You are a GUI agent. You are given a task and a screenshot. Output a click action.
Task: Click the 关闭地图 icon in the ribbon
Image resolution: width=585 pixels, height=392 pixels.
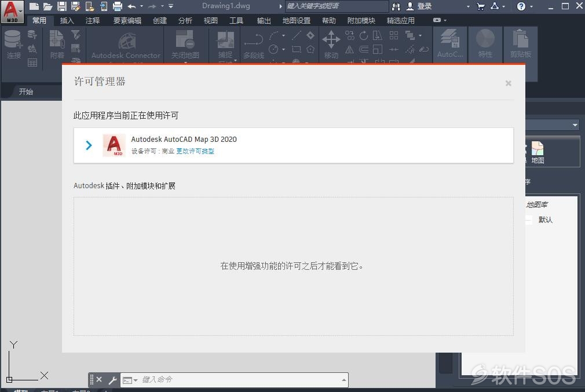click(x=185, y=45)
